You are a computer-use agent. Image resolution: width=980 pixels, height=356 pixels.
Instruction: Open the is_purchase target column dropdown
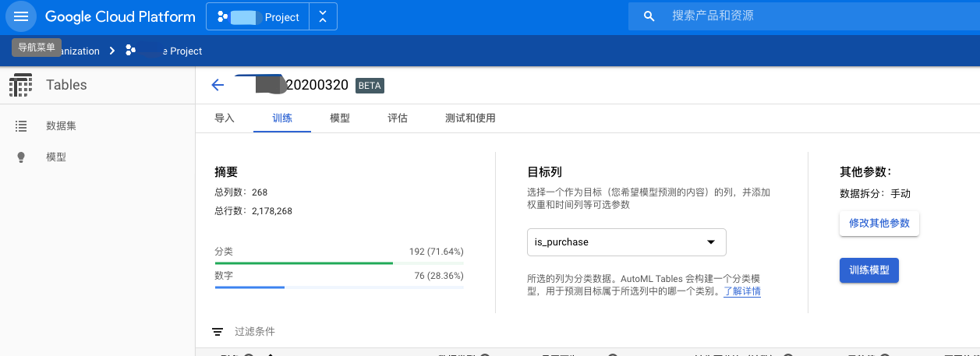tap(626, 242)
